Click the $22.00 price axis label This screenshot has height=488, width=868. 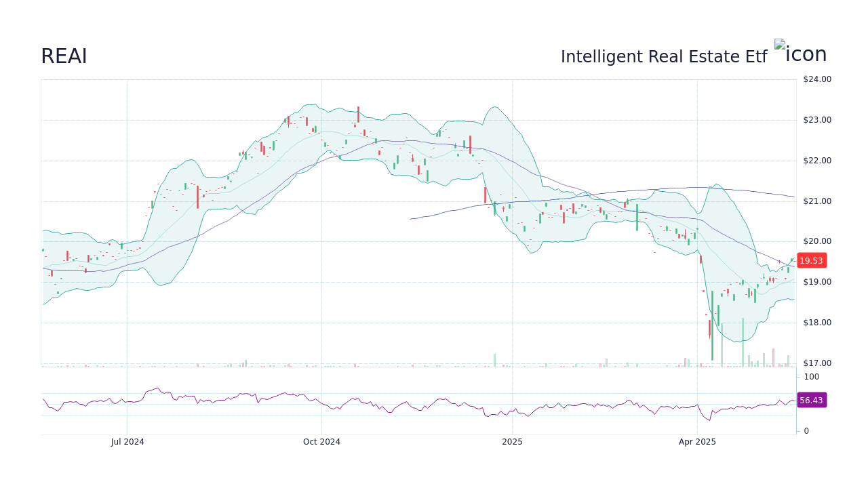click(817, 161)
